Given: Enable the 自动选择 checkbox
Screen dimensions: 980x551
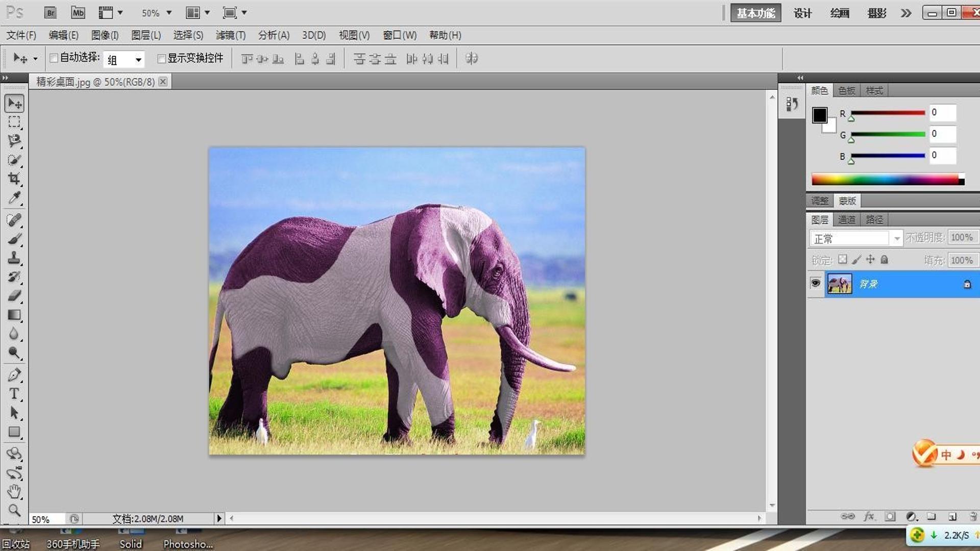Looking at the screenshot, I should 54,58.
